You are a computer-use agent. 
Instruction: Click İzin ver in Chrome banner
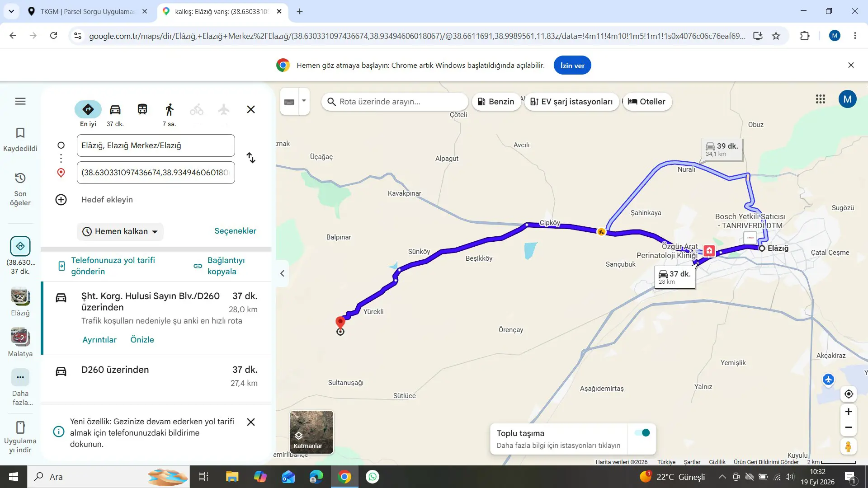(x=572, y=66)
